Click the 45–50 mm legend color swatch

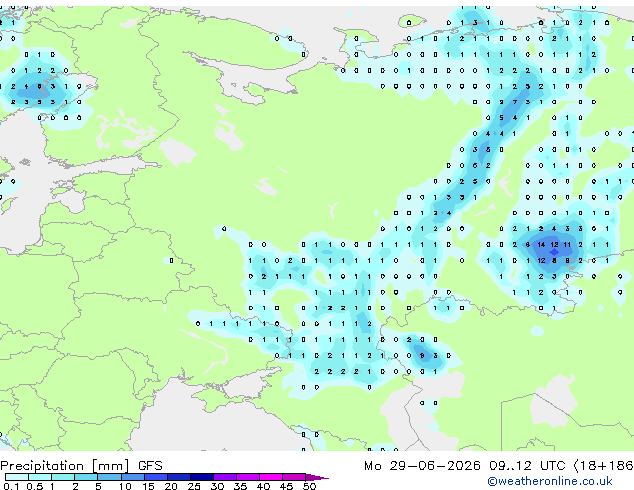pyautogui.click(x=294, y=477)
